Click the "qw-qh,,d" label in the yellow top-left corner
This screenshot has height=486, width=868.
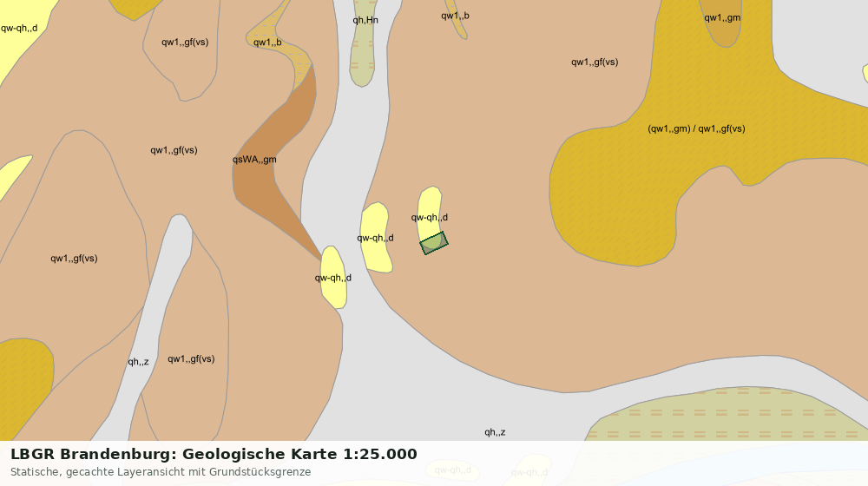(x=19, y=29)
